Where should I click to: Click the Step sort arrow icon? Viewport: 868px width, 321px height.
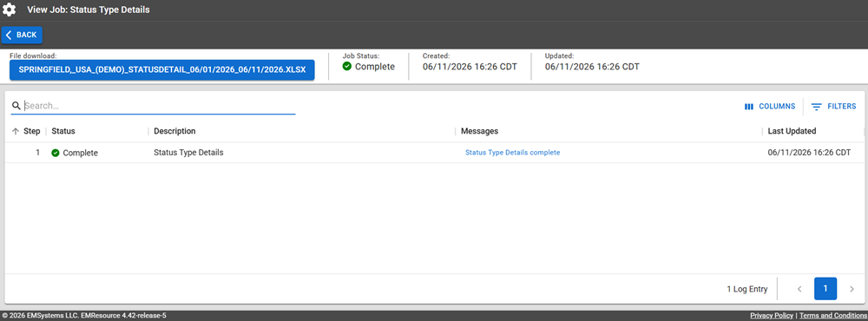click(16, 132)
